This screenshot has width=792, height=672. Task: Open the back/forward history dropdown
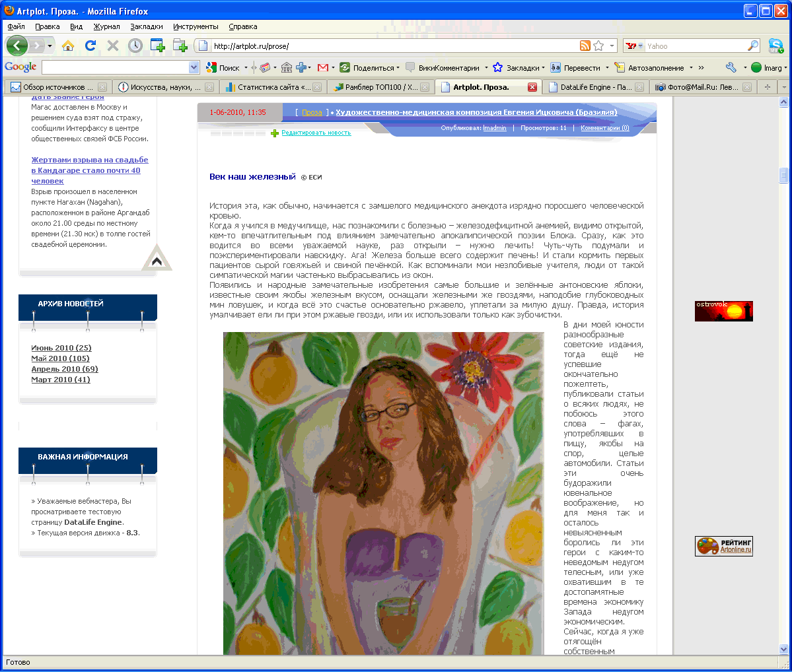click(x=50, y=46)
